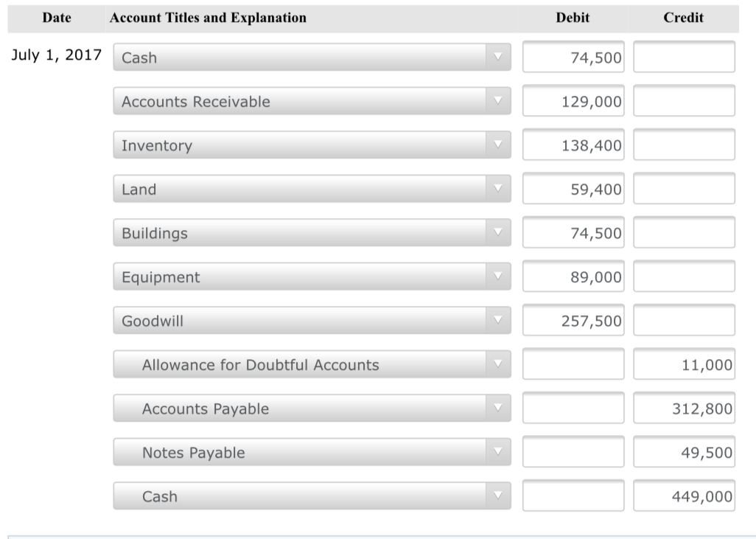Select the Cash debit amount field showing 74,500
The height and width of the screenshot is (539, 756).
coord(573,57)
